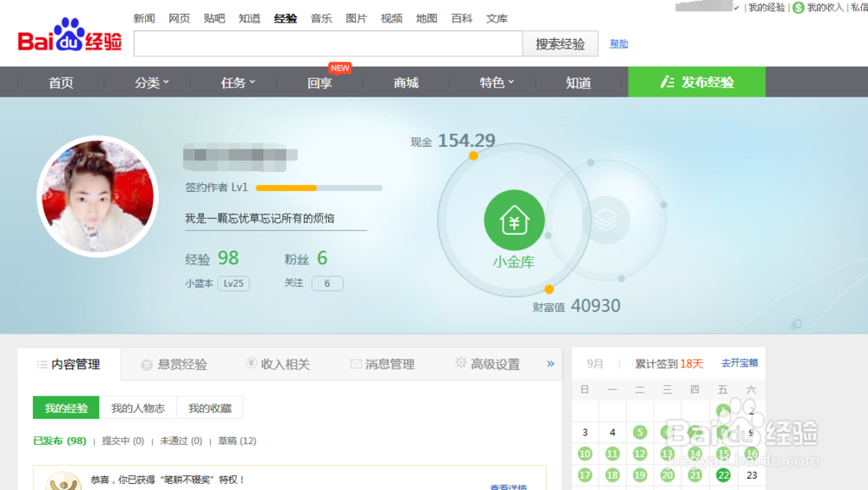Screen dimensions: 868x490
Task: Open the 去开宝箱 link
Action: (740, 363)
